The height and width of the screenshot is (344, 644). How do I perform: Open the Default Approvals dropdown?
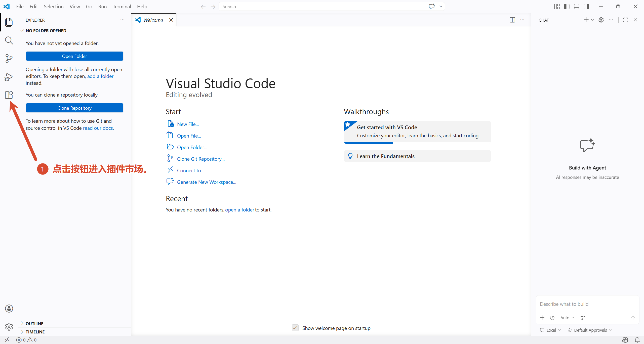(589, 330)
